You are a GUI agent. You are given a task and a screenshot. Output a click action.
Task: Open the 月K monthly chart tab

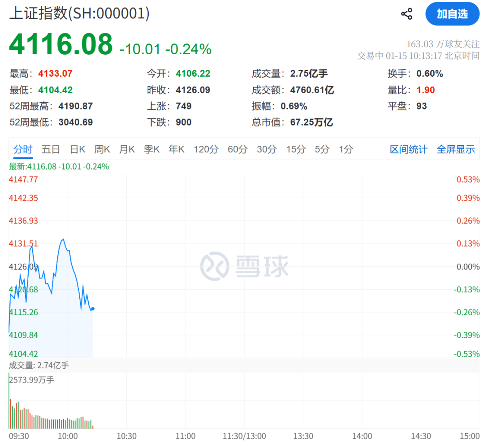[x=127, y=149]
